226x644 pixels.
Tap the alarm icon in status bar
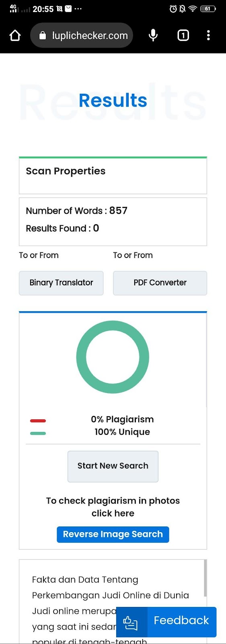[x=173, y=8]
